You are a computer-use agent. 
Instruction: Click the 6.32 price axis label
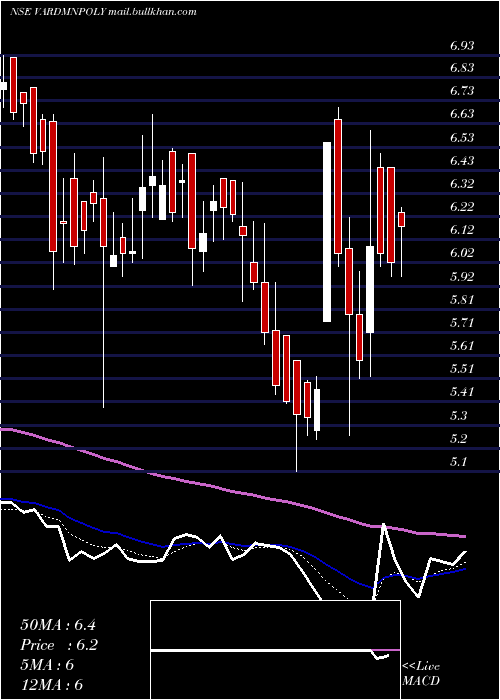[x=462, y=183]
